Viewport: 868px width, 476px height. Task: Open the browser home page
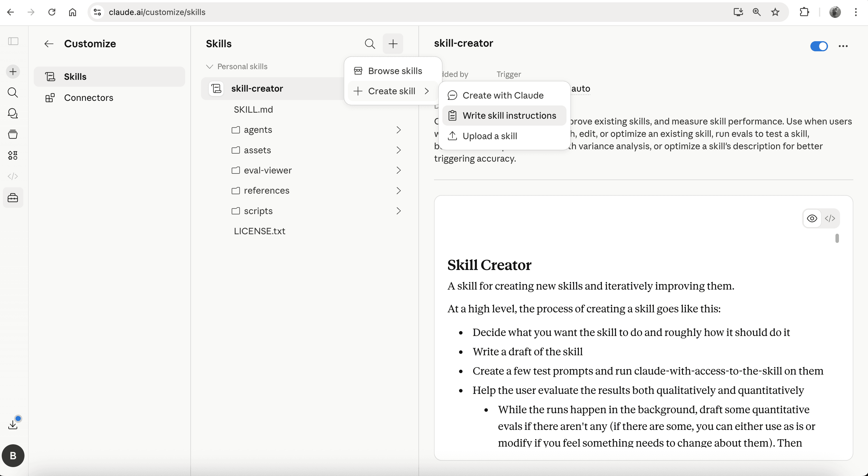click(x=73, y=12)
